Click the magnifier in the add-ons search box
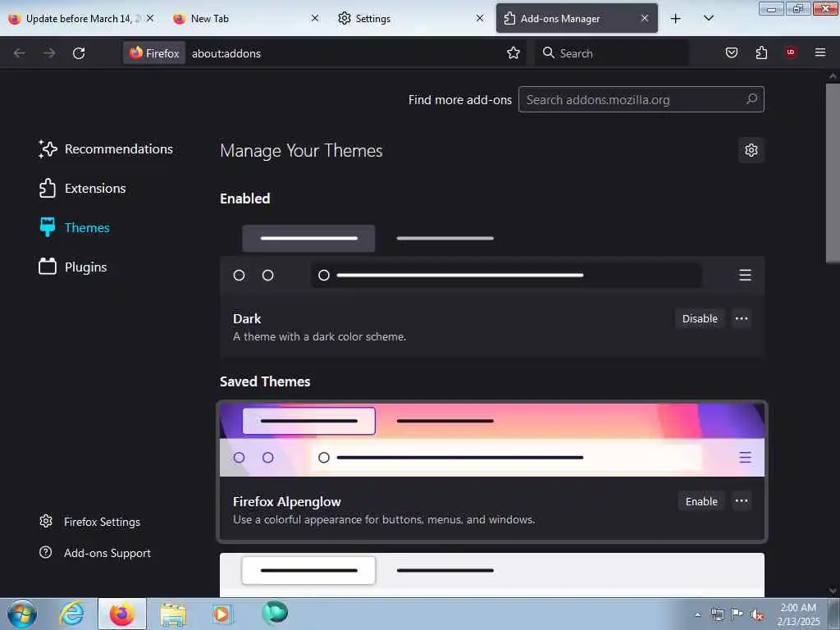Image resolution: width=840 pixels, height=630 pixels. coord(751,99)
